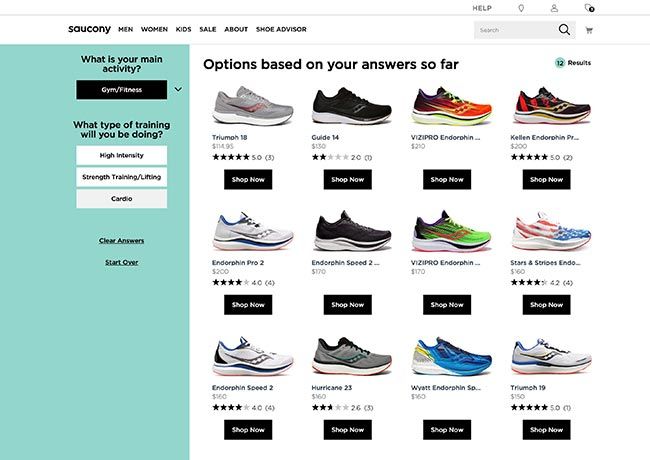Open the Women menu
650x460 pixels.
click(x=154, y=29)
